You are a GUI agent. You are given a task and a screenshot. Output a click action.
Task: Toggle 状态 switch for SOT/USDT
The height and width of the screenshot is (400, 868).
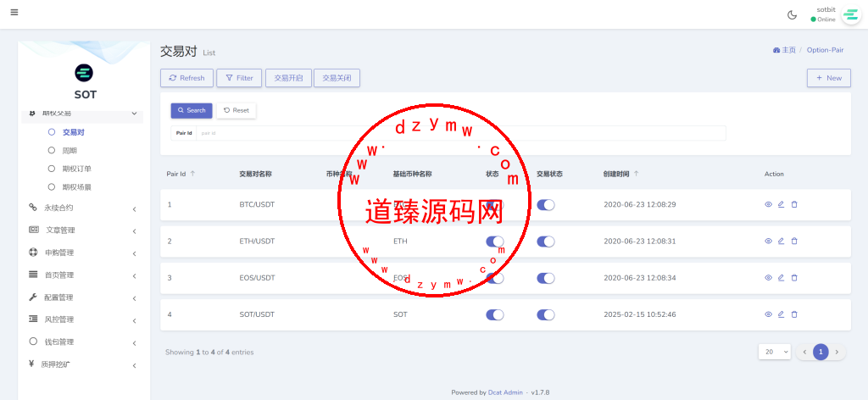(x=495, y=314)
